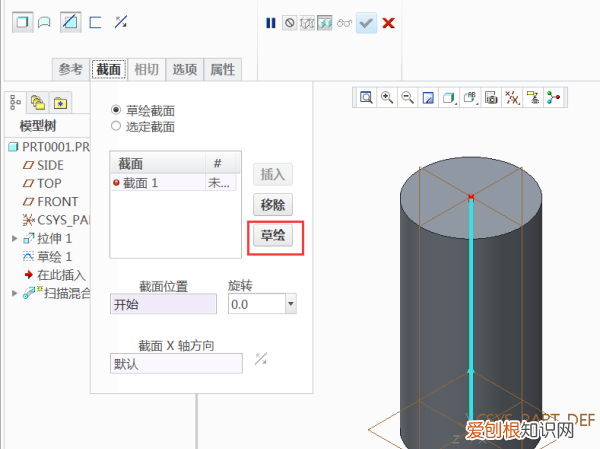Viewport: 600px width, 449px height.
Task: Click the 截面 column header
Action: pyautogui.click(x=158, y=163)
